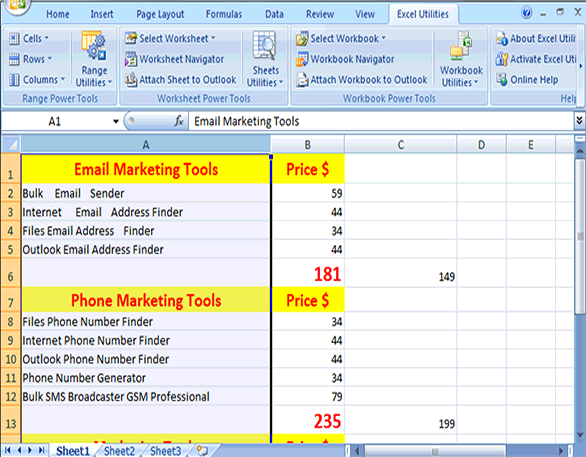This screenshot has width=586, height=457.
Task: Click the insert new worksheet icon
Action: click(202, 451)
